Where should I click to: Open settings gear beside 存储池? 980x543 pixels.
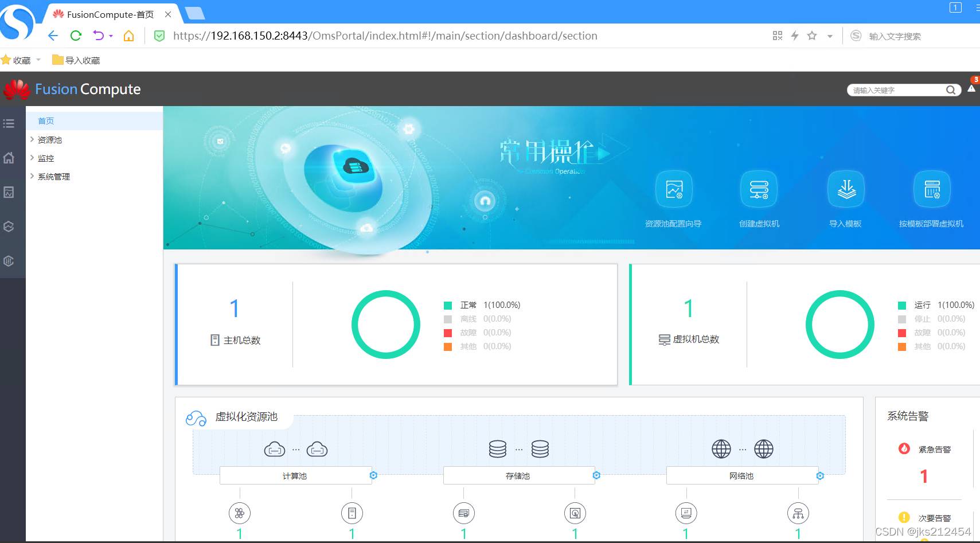596,475
